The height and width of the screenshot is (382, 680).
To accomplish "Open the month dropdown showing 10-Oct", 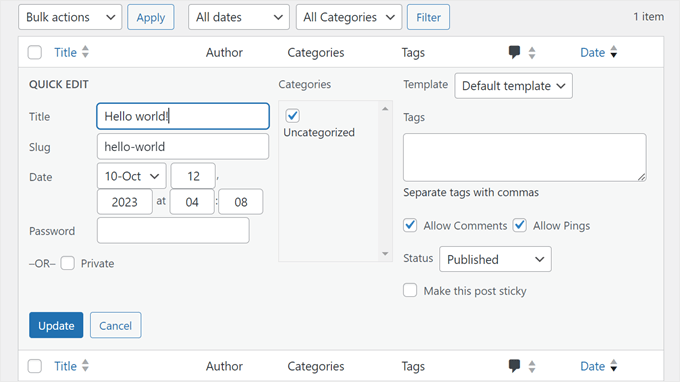I will click(x=132, y=176).
